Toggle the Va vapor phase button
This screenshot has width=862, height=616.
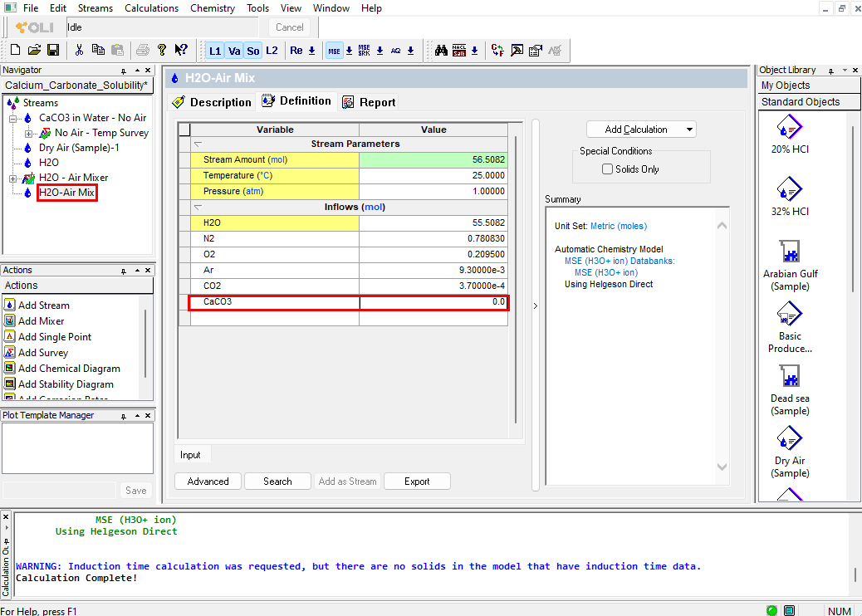(x=234, y=51)
